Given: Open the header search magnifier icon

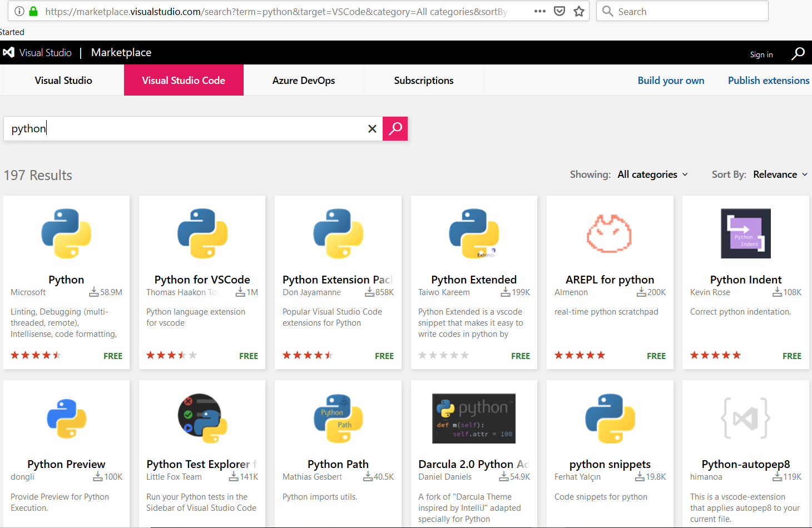Looking at the screenshot, I should click(x=798, y=53).
